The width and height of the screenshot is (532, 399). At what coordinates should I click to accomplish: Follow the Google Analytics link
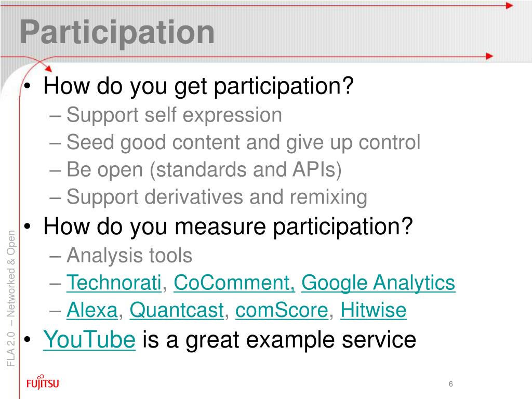click(x=378, y=283)
